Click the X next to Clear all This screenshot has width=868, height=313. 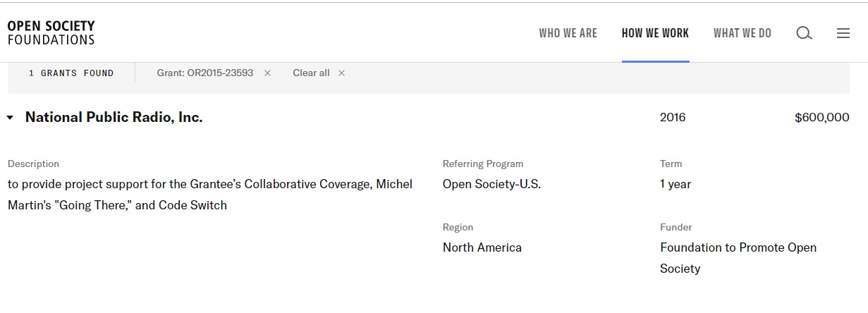coord(341,73)
